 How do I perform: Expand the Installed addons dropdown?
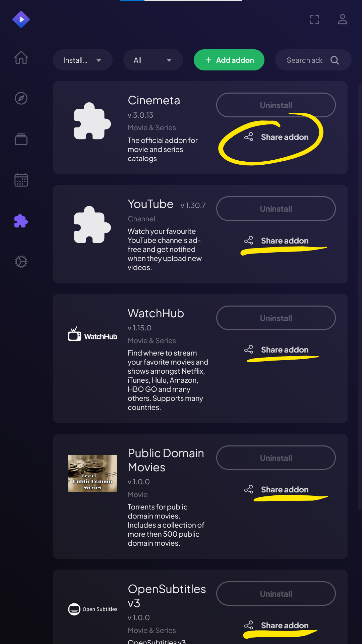pyautogui.click(x=83, y=60)
